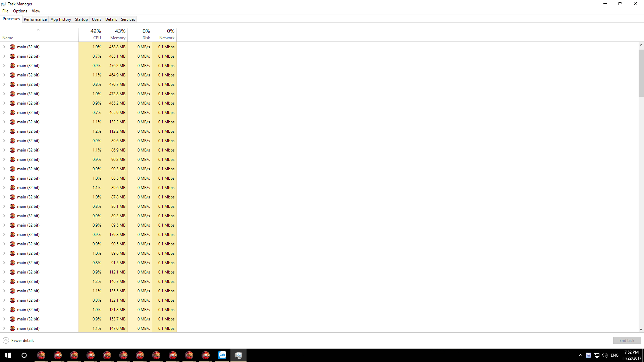Image resolution: width=644 pixels, height=362 pixels.
Task: Click the process icon in the 112.2 MB row
Action: pyautogui.click(x=12, y=131)
